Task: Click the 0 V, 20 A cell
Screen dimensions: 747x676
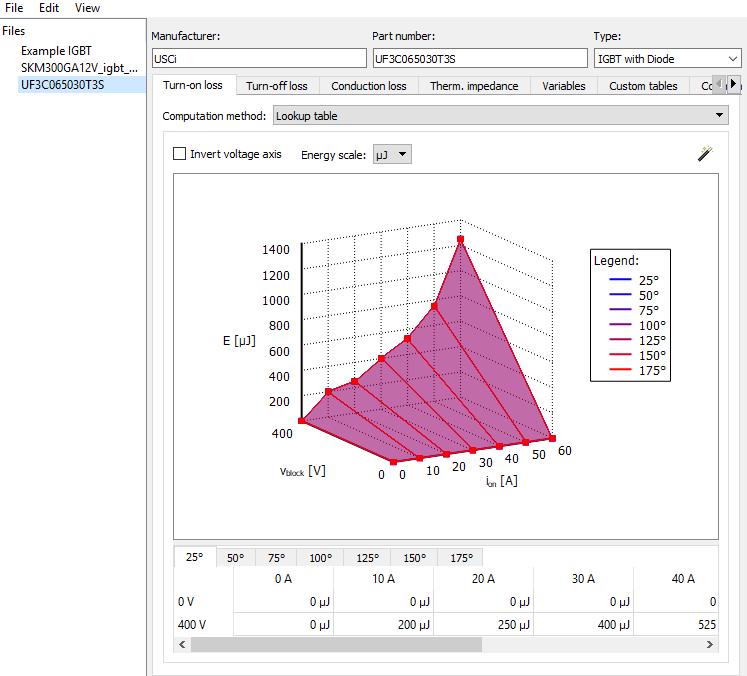Action: click(x=484, y=602)
